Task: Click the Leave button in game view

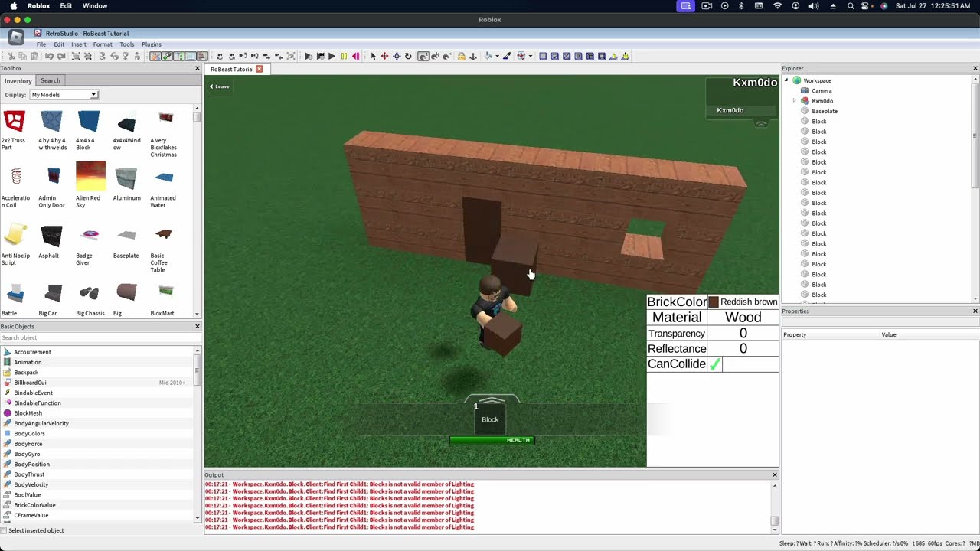Action: click(x=220, y=86)
